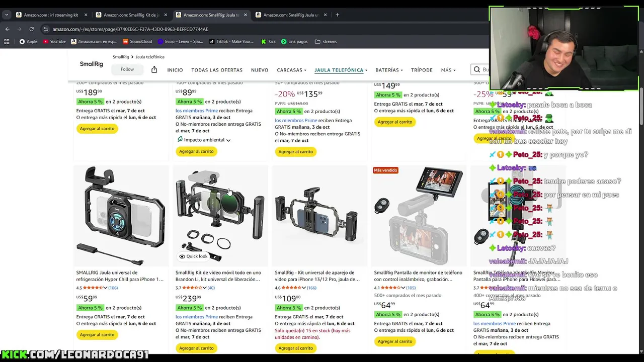Open Hyper Chill cooling cage product image
Viewport: 644px width, 362px height.
point(121,215)
